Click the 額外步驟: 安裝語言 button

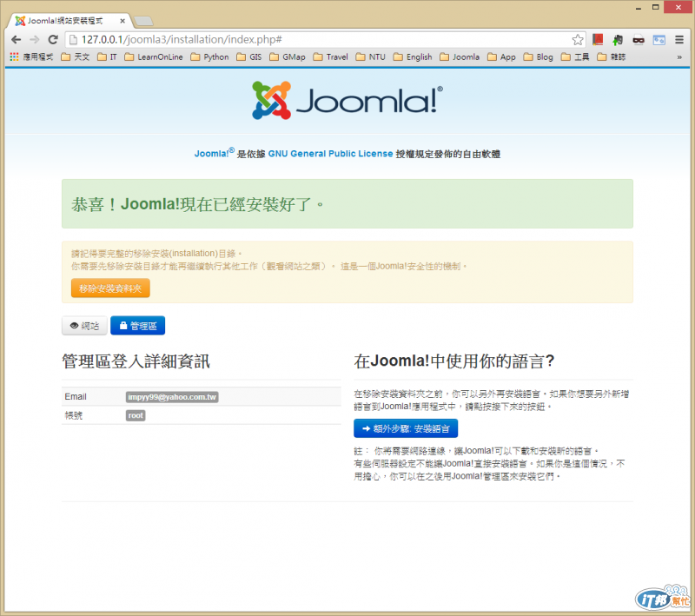[x=406, y=428]
